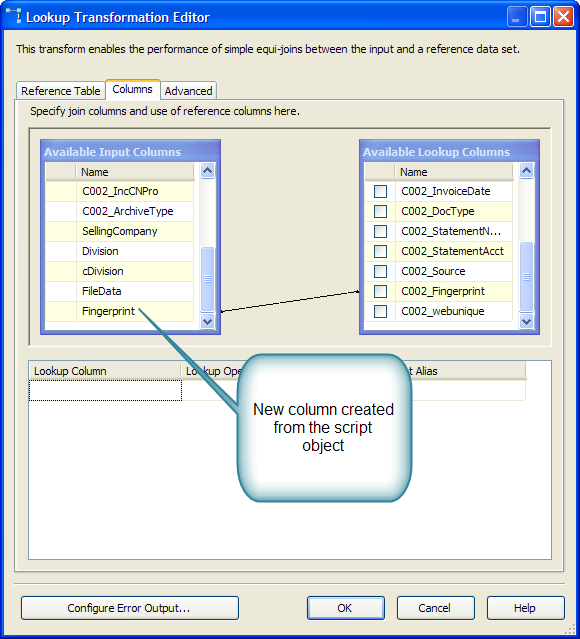
Task: Click the Cancel button
Action: (x=436, y=608)
